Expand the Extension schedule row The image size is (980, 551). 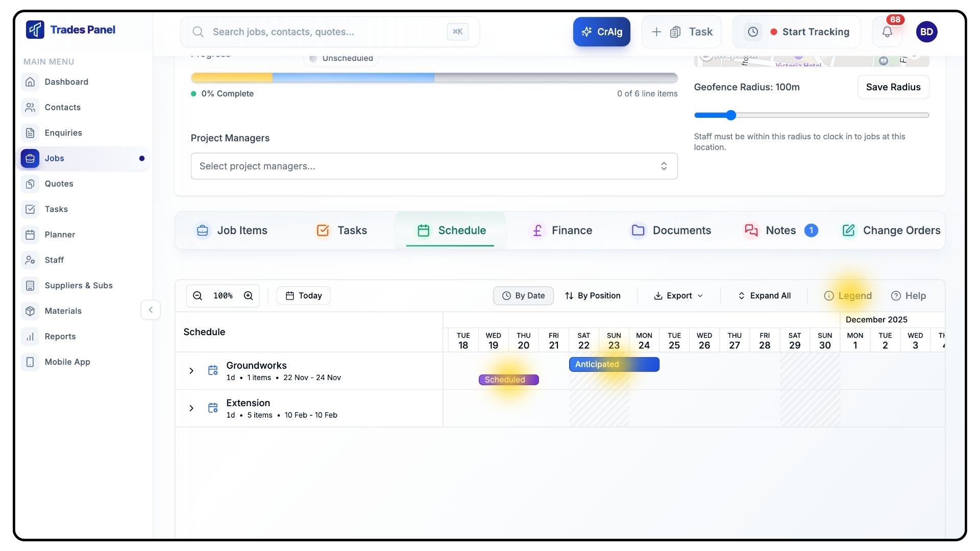pyautogui.click(x=191, y=409)
